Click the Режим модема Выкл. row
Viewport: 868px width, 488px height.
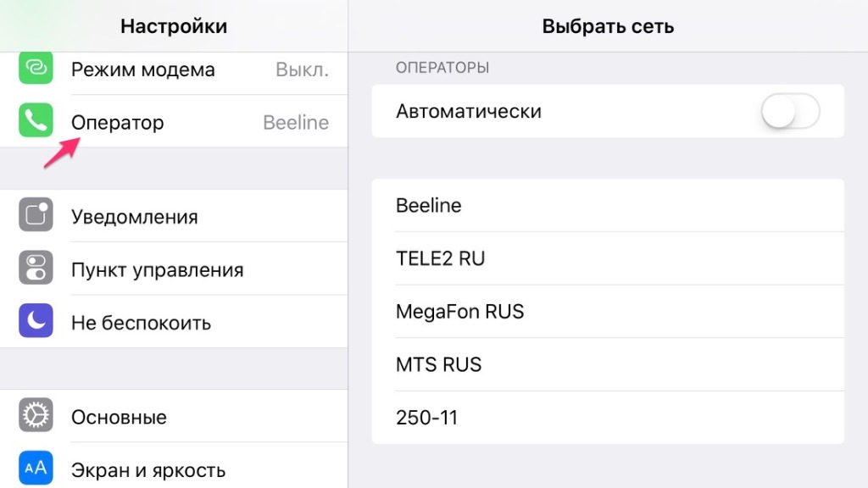pyautogui.click(x=170, y=69)
